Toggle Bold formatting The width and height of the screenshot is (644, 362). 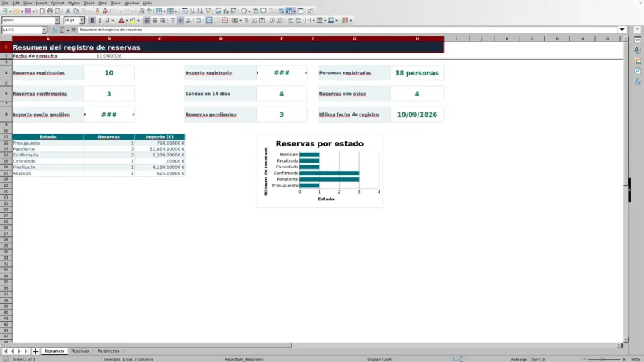tap(92, 20)
